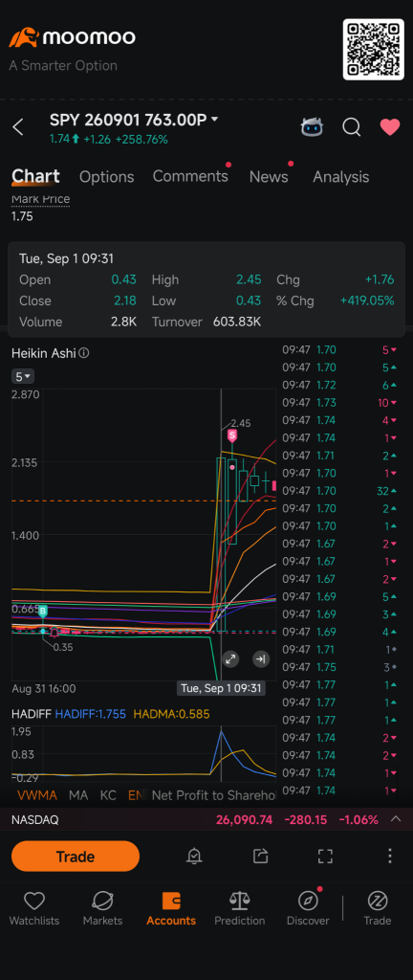Tap the back arrow

[18, 127]
